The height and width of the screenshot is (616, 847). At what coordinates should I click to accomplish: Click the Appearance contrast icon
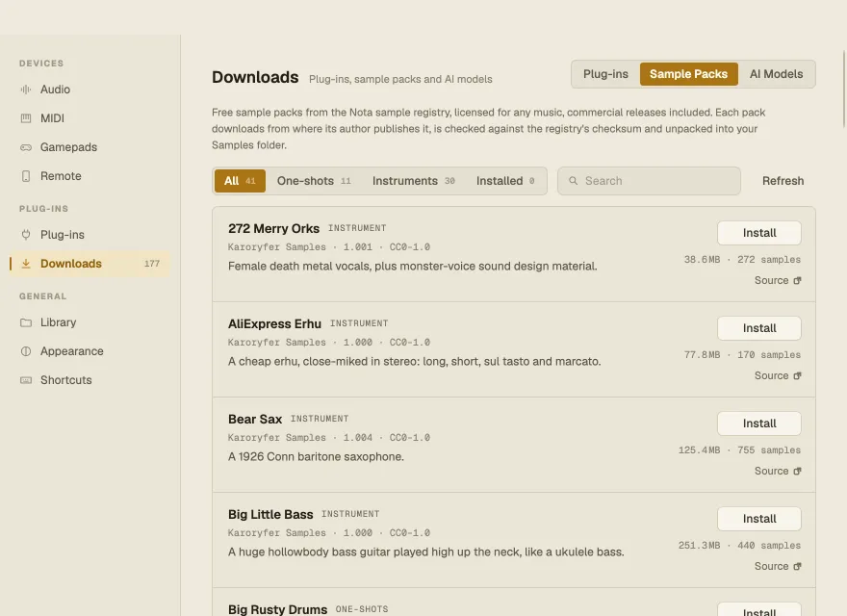[25, 351]
